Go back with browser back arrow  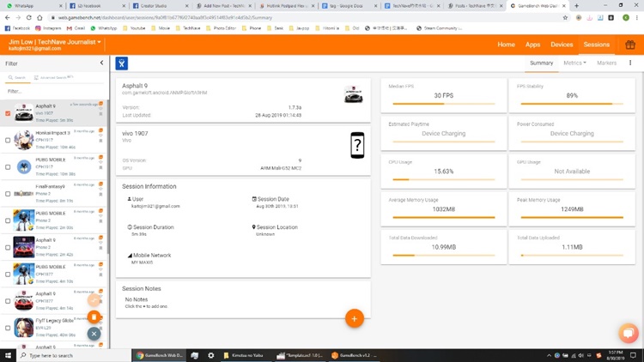(8, 18)
